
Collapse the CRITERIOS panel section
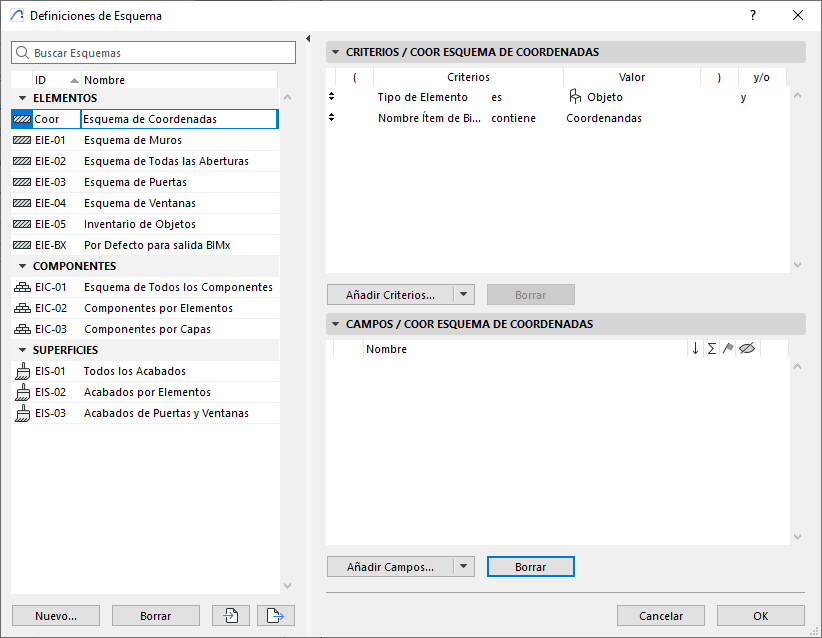tap(335, 52)
